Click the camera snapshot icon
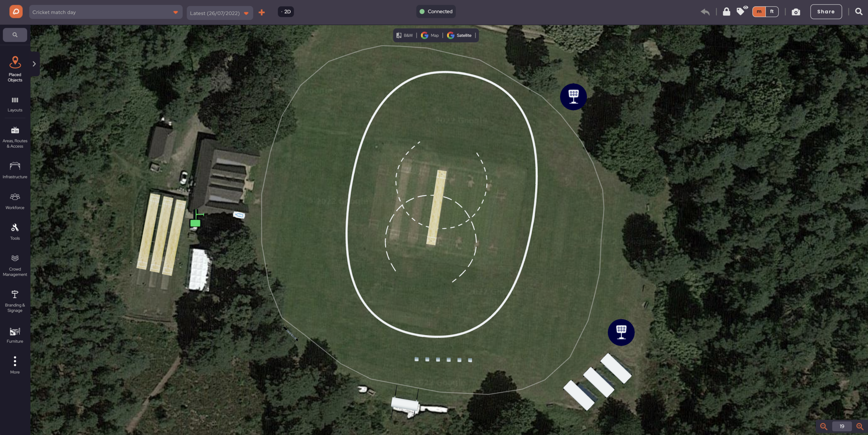The height and width of the screenshot is (435, 868). [796, 12]
